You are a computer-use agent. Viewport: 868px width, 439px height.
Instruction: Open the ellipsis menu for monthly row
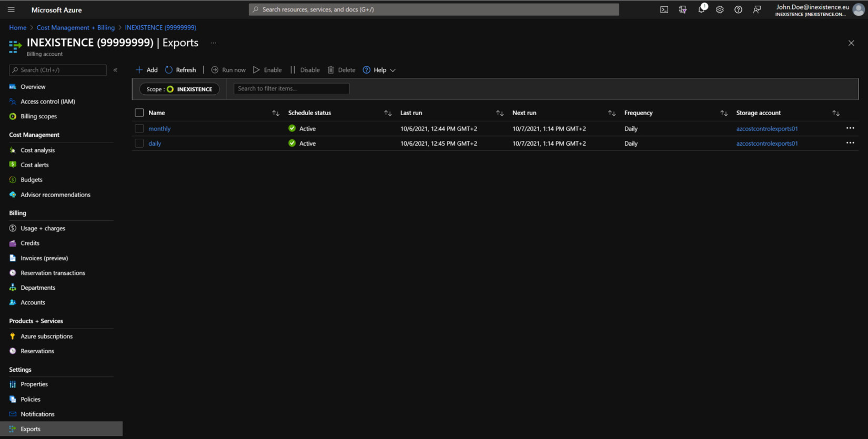coord(850,128)
